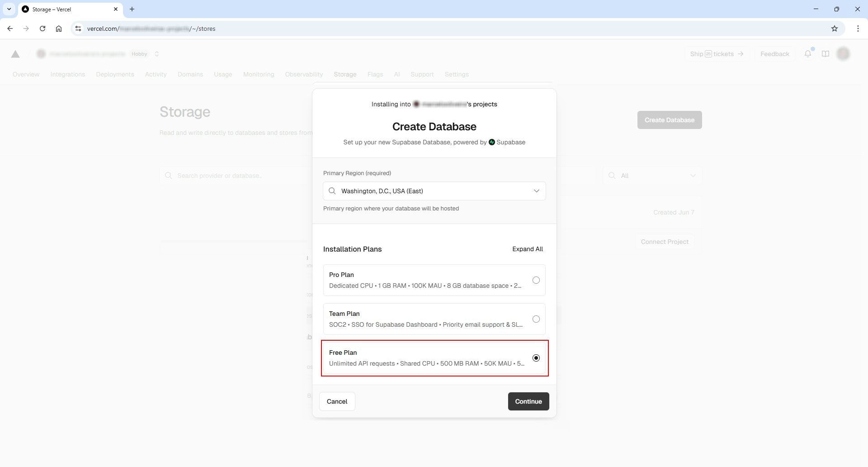
Task: Switch to the Storage tab
Action: 345,74
